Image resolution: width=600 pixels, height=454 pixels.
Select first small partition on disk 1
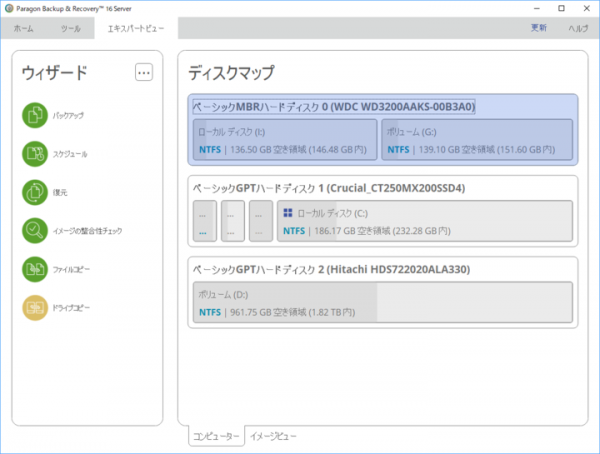click(x=205, y=221)
